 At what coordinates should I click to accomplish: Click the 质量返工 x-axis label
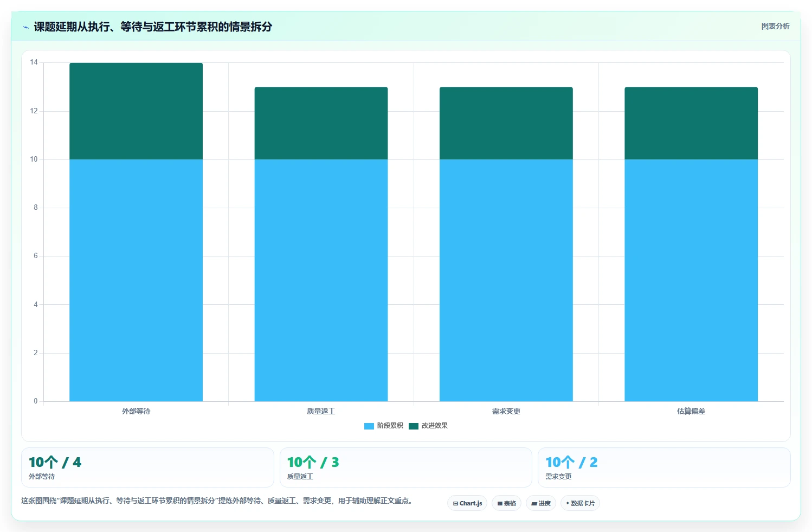(321, 411)
